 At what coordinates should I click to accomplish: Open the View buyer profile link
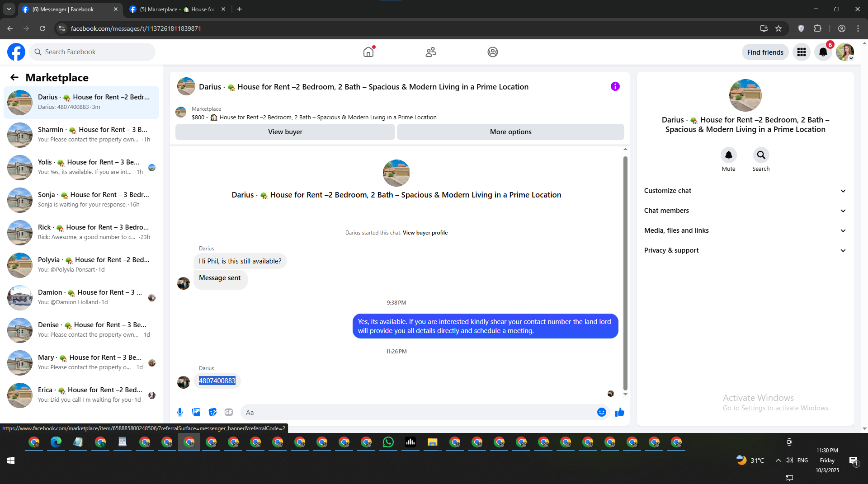(x=425, y=233)
